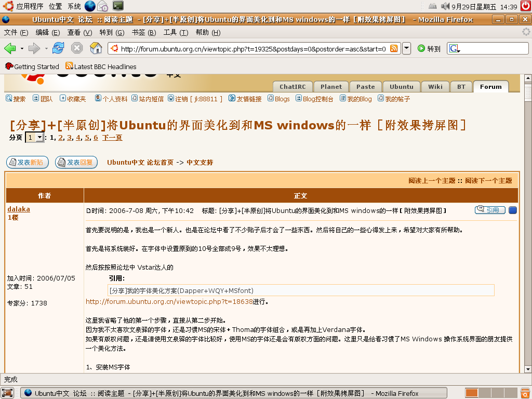Click the network status icon in top panel
The height and width of the screenshot is (399, 532).
(x=433, y=6)
